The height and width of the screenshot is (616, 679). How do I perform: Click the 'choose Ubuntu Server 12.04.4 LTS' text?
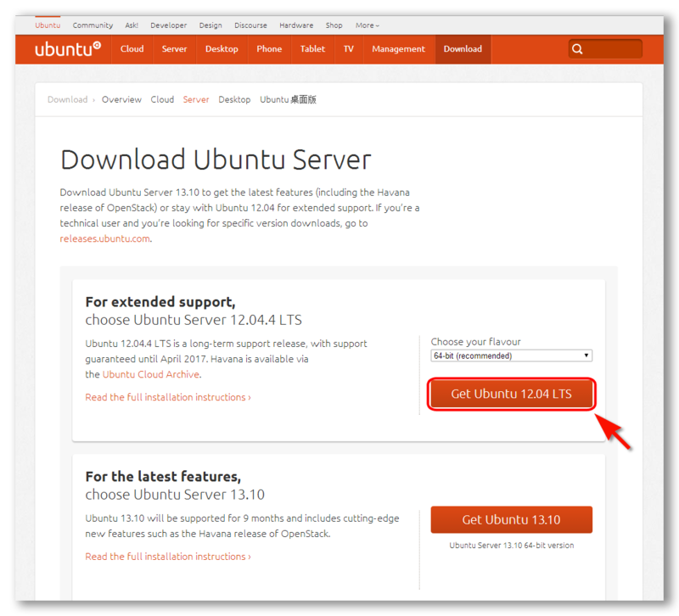click(194, 320)
